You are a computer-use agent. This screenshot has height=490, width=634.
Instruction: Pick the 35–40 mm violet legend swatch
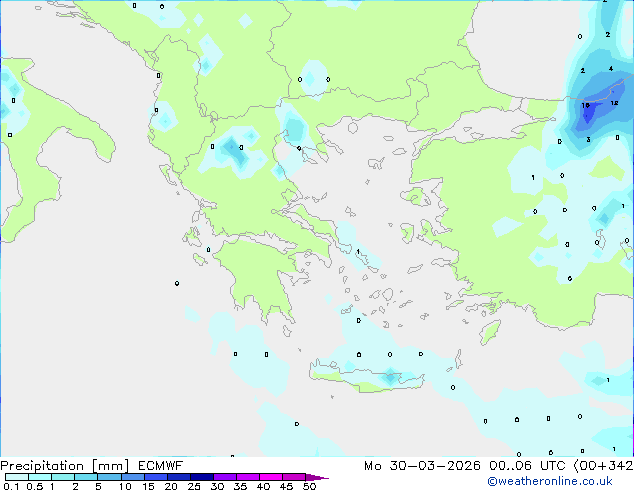(x=248, y=477)
